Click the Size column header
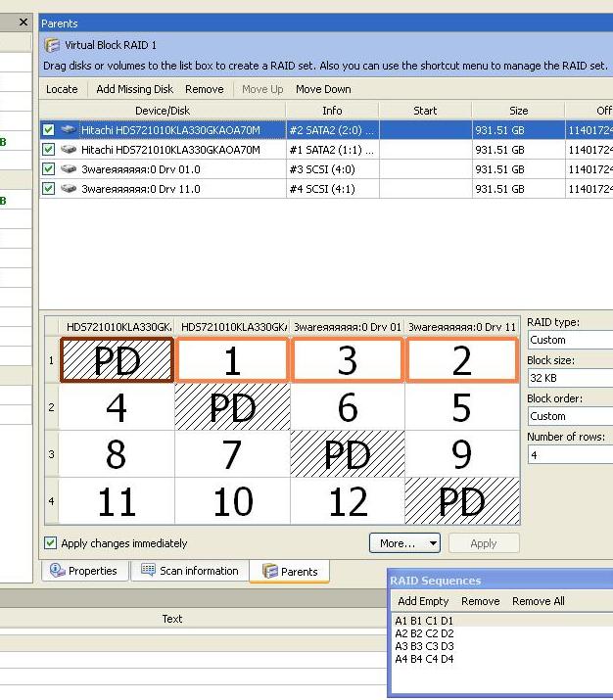 click(518, 111)
